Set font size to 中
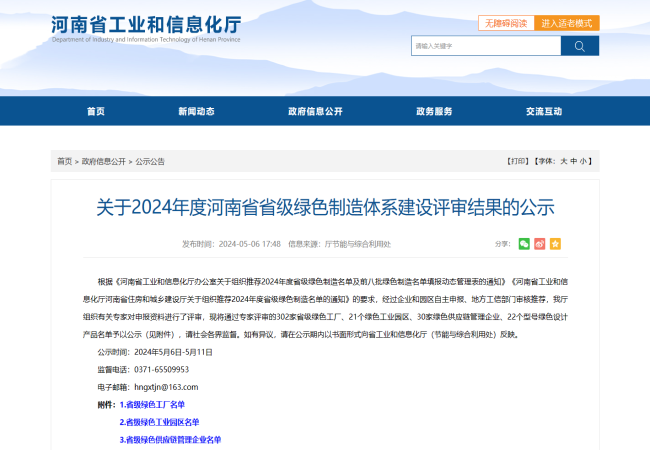The width and height of the screenshot is (650, 450). (x=574, y=160)
